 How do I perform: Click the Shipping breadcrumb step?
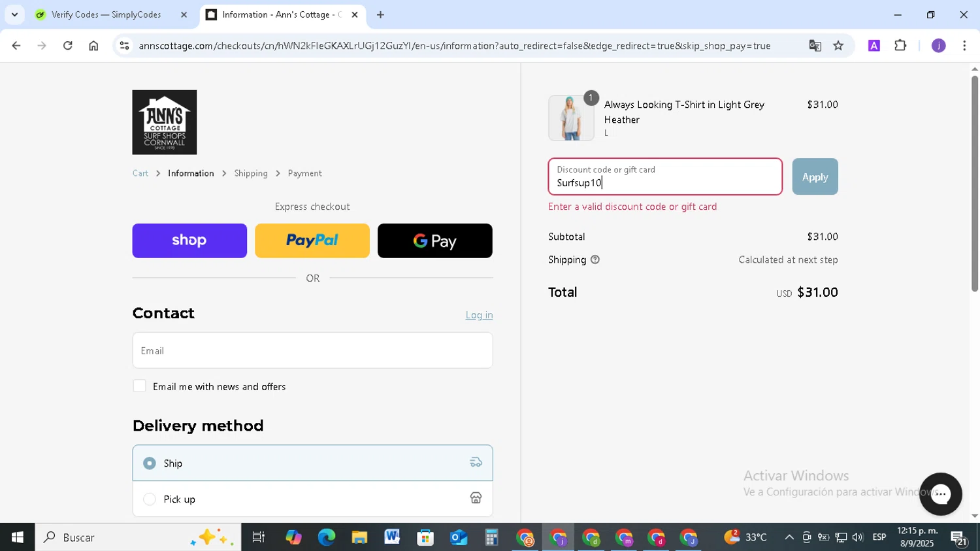pos(251,173)
